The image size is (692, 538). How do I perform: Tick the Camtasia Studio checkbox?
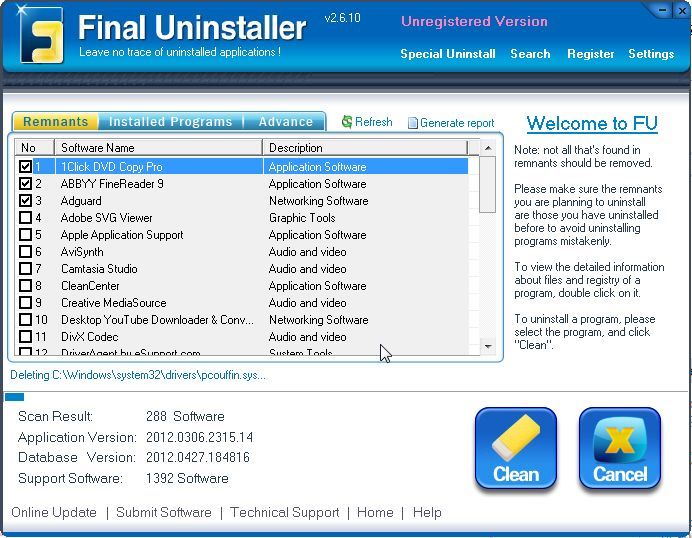(x=25, y=268)
